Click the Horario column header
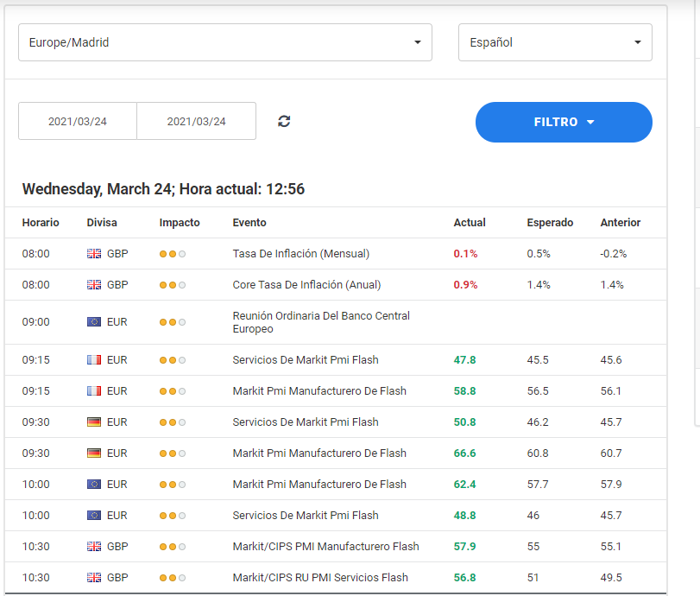 [41, 223]
